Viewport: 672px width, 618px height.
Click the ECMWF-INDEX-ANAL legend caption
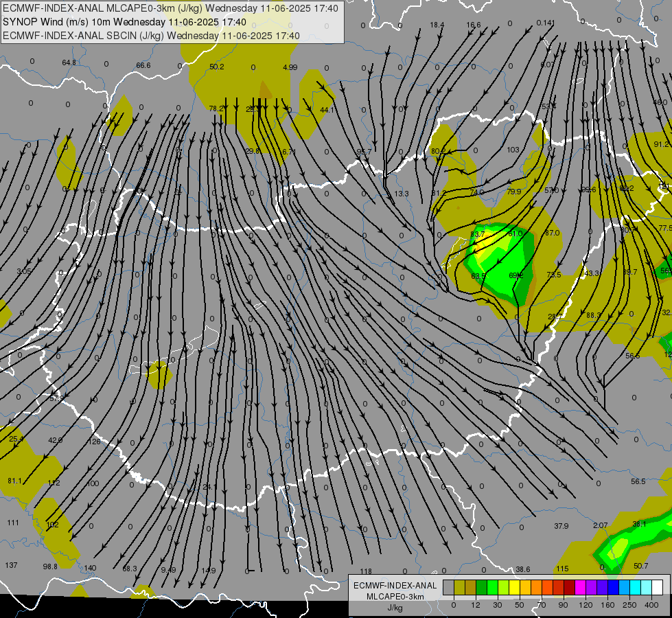[x=395, y=586]
